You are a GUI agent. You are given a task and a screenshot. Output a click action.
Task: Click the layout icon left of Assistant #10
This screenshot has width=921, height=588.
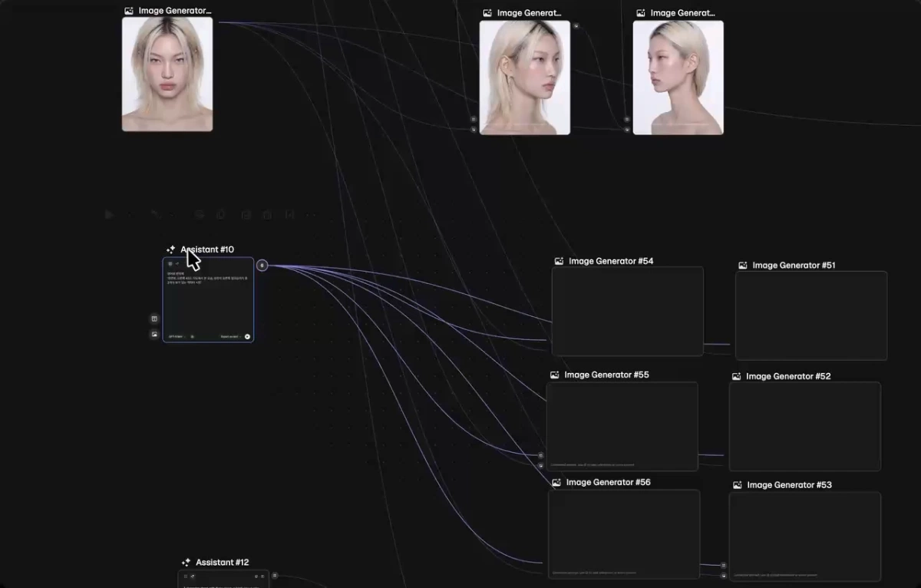154,319
